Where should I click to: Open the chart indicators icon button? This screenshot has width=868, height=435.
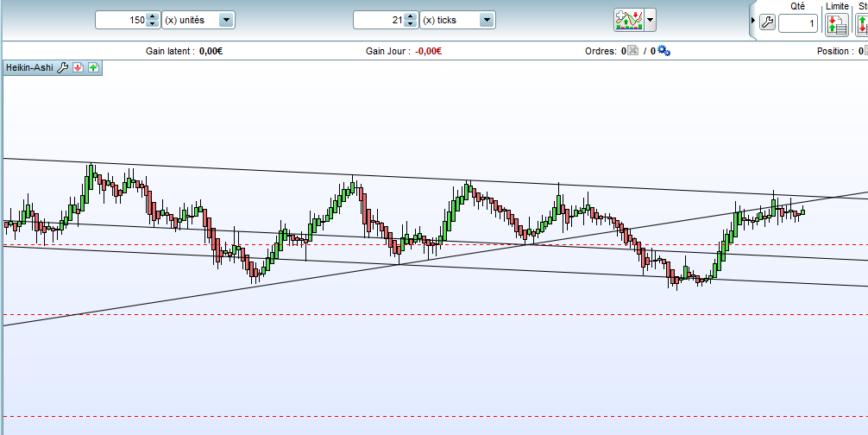(x=629, y=21)
